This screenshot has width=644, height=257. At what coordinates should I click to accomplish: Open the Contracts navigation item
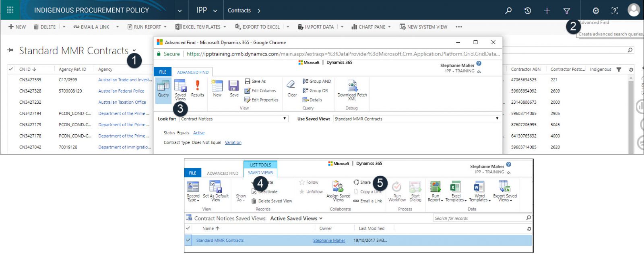click(x=239, y=10)
